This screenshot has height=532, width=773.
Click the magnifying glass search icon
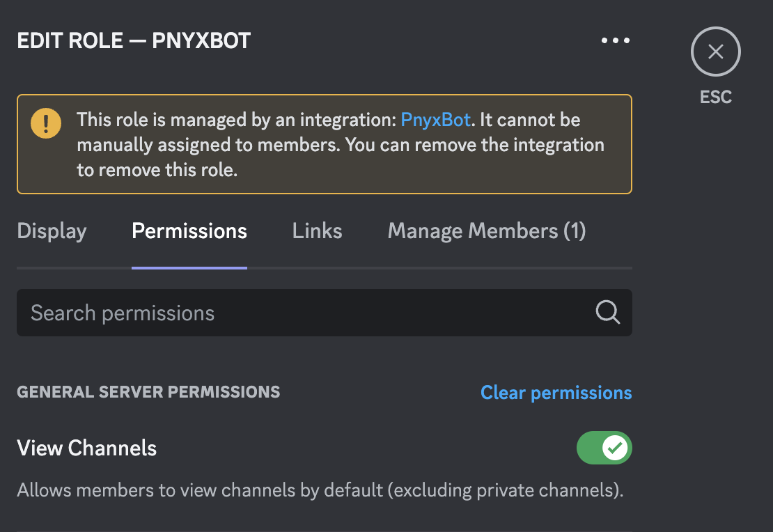(607, 313)
